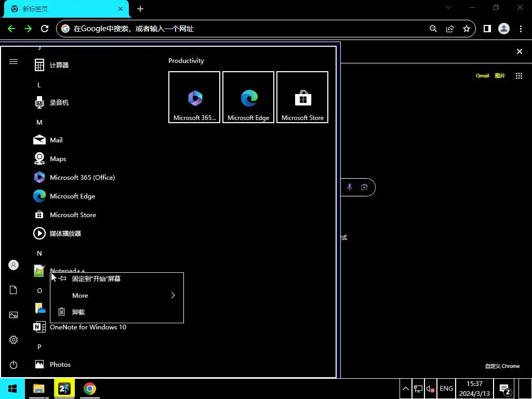Open the Chrome profile avatar
The height and width of the screenshot is (399, 532).
pos(504,29)
